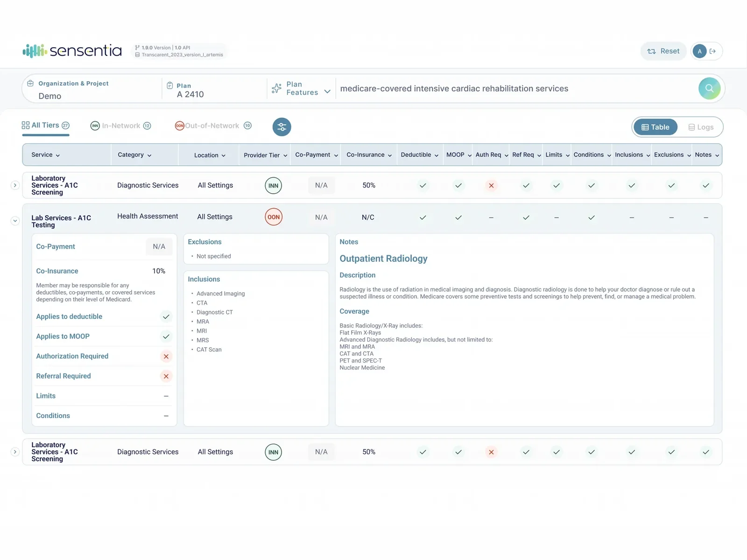Click Authorization Required red X in detail panel
747x560 pixels.
[x=166, y=357]
